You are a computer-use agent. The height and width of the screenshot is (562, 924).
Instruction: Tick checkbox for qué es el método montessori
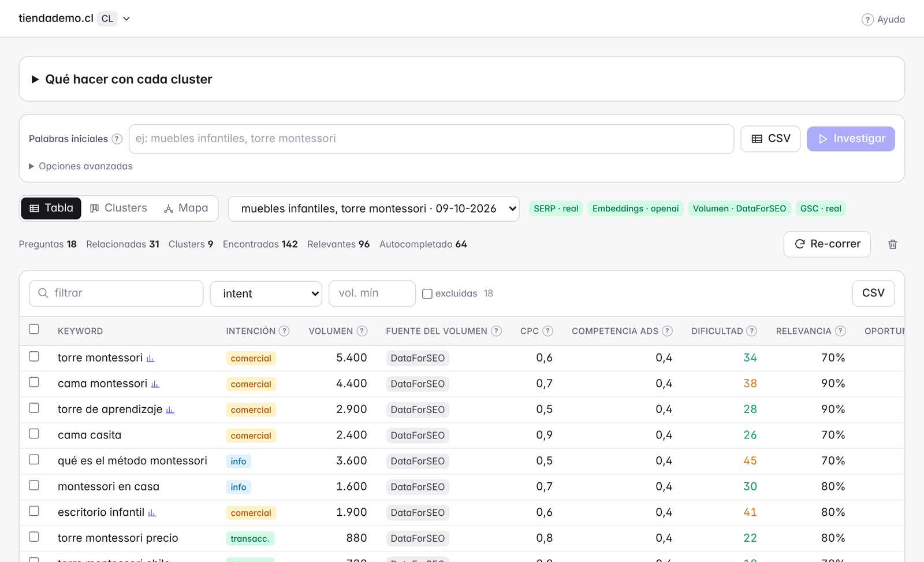click(34, 459)
